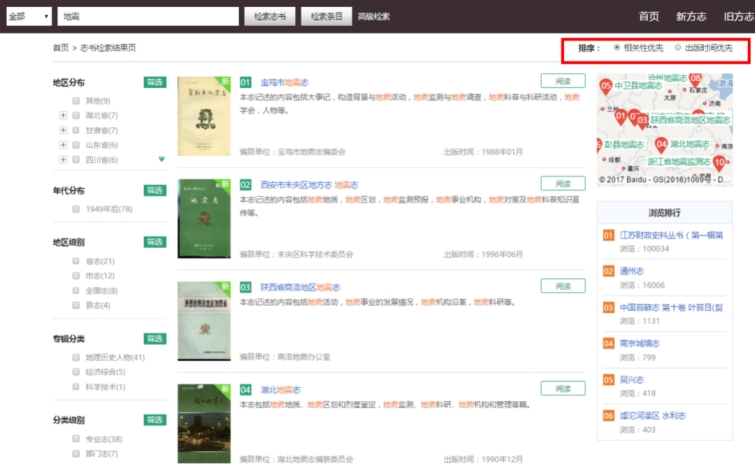Image resolution: width=755 pixels, height=466 pixels.
Task: Expand the 湖北省(7) tree node
Action: click(64, 116)
